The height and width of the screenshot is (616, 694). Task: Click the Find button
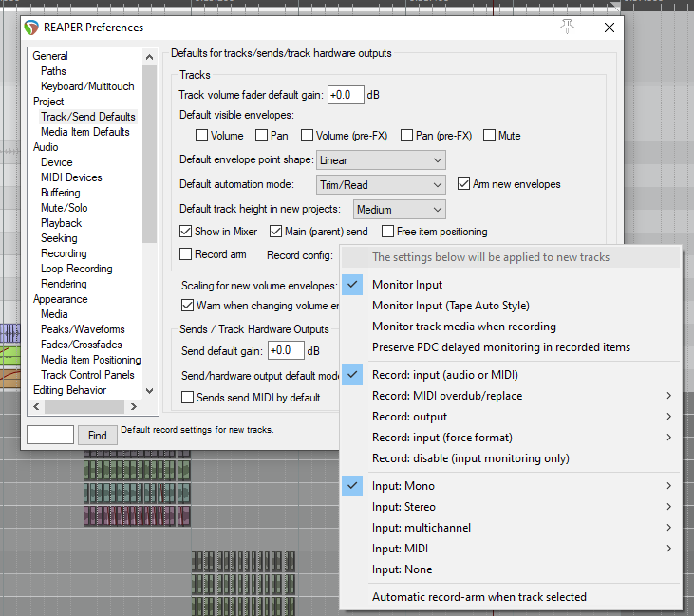[x=98, y=435]
